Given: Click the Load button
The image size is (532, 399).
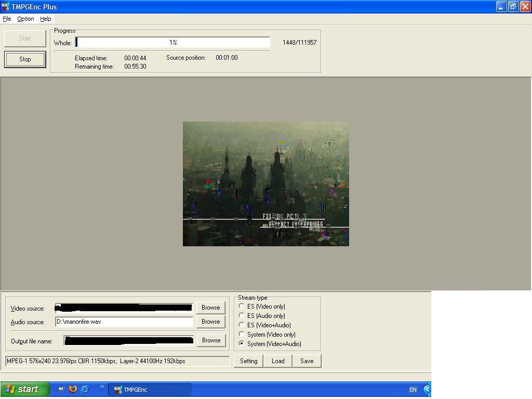Looking at the screenshot, I should [x=278, y=361].
